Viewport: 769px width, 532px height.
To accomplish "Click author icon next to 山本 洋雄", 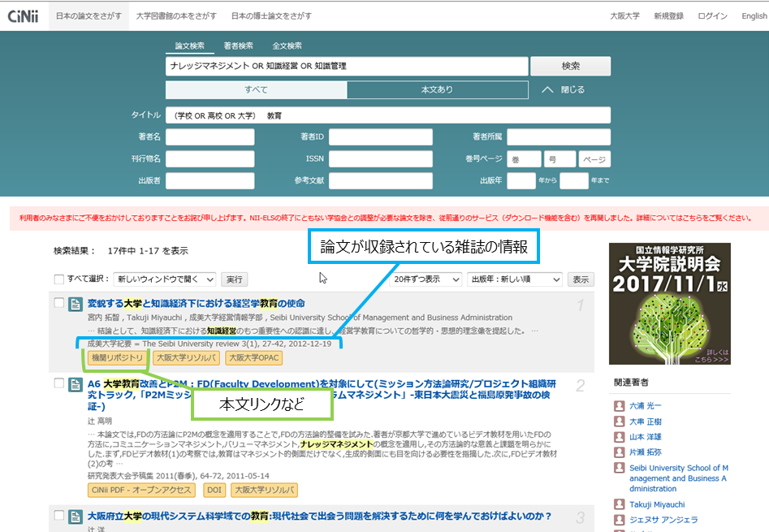I will 620,436.
